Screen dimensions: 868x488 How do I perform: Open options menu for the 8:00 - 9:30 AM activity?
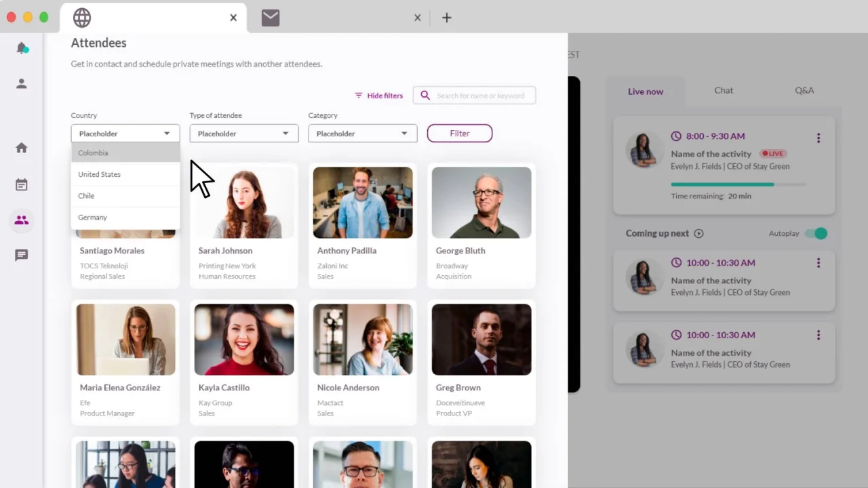818,138
